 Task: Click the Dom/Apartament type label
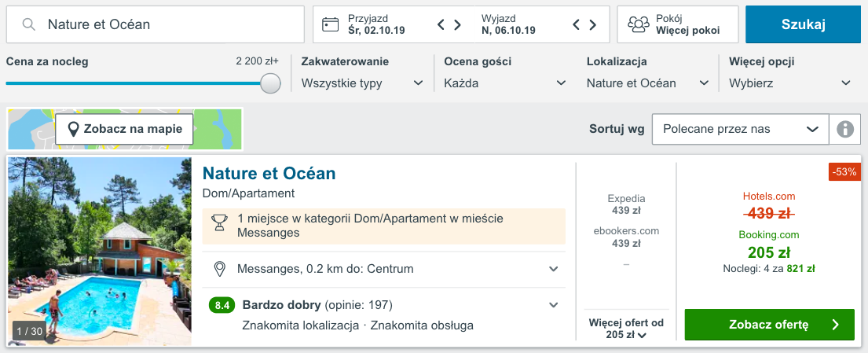click(x=248, y=193)
